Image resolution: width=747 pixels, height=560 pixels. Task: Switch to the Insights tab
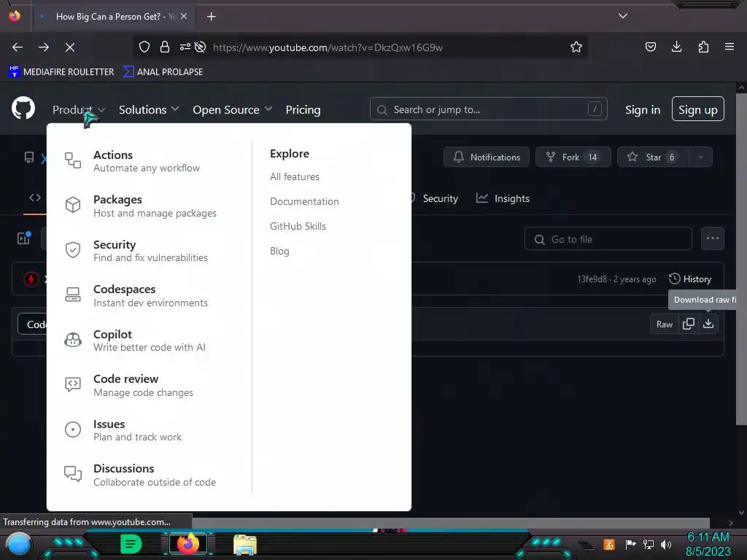(503, 198)
